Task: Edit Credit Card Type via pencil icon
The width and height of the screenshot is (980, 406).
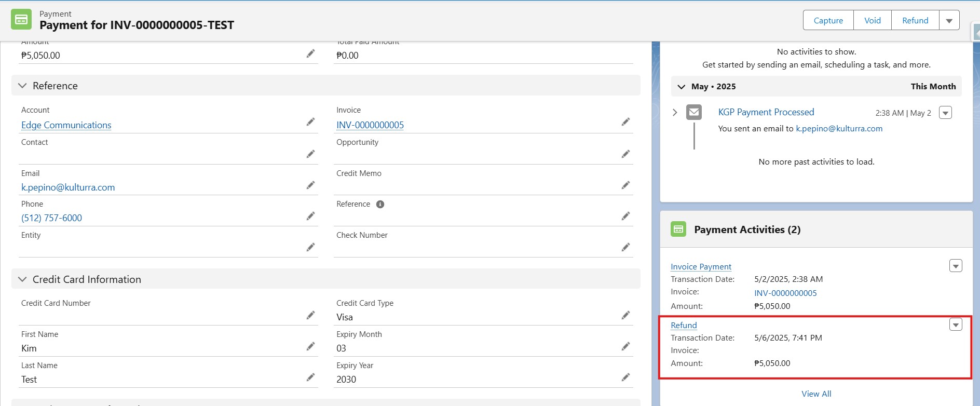Action: click(625, 315)
